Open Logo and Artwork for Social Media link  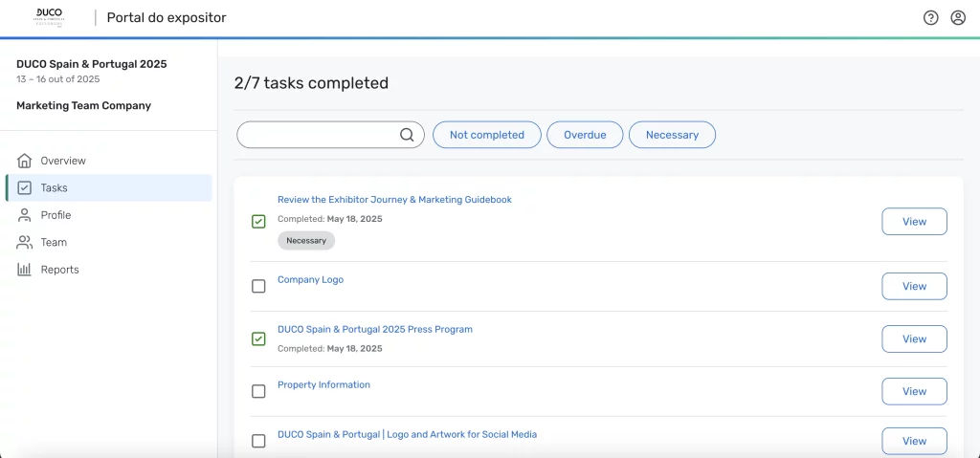click(407, 434)
